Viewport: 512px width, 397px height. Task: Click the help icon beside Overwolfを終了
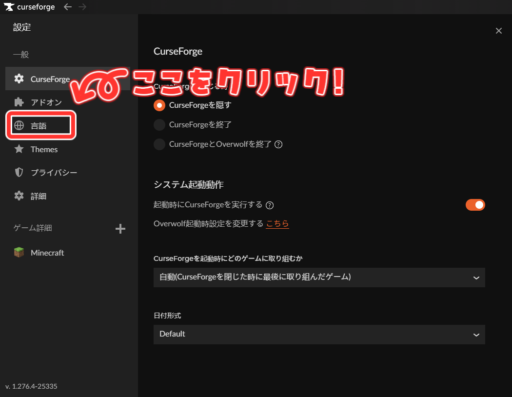278,144
